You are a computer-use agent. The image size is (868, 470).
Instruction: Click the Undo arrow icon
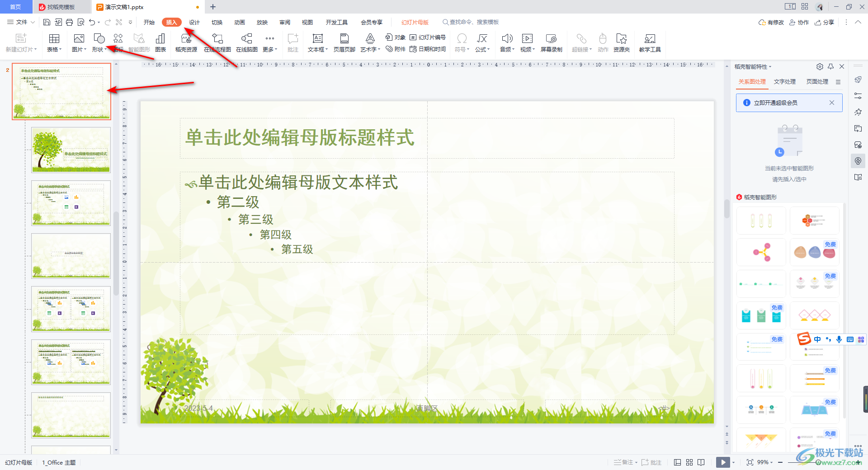coord(92,22)
